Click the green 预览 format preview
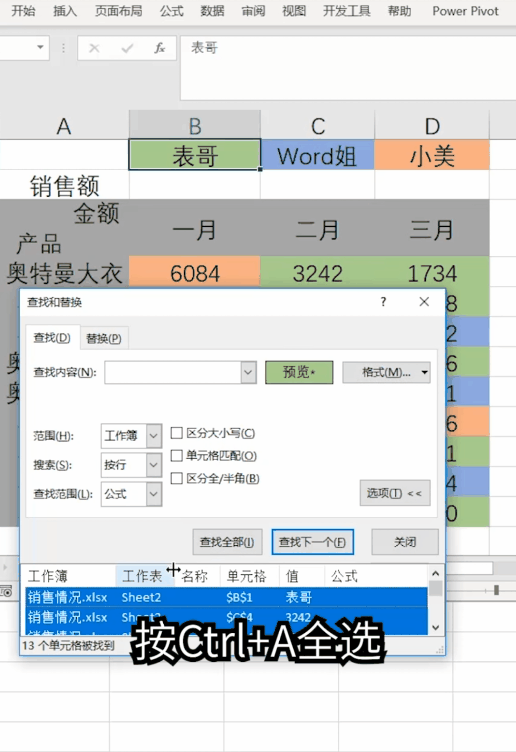 point(299,373)
